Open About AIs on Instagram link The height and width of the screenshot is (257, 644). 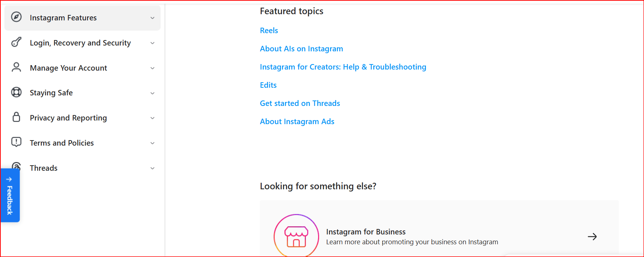point(301,49)
